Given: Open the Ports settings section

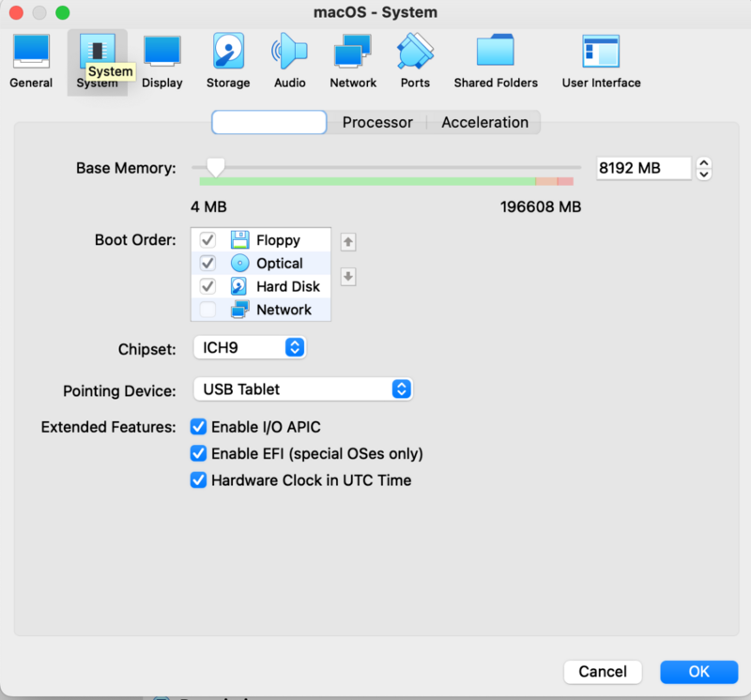Looking at the screenshot, I should tap(415, 62).
